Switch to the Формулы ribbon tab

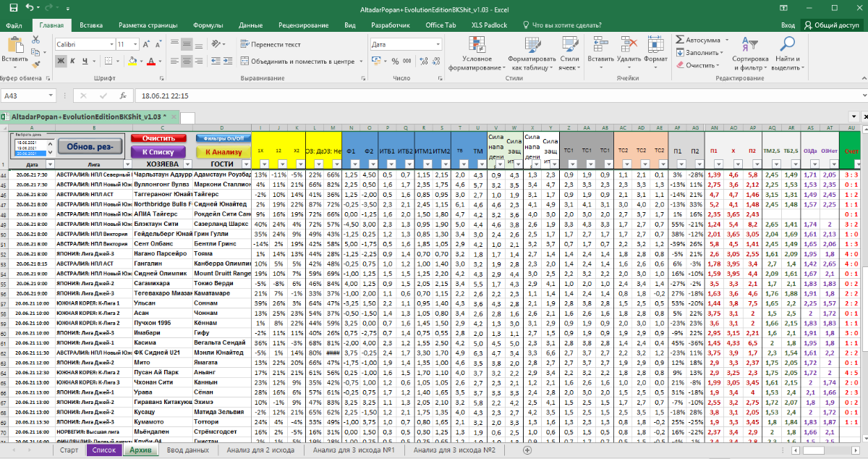(208, 25)
